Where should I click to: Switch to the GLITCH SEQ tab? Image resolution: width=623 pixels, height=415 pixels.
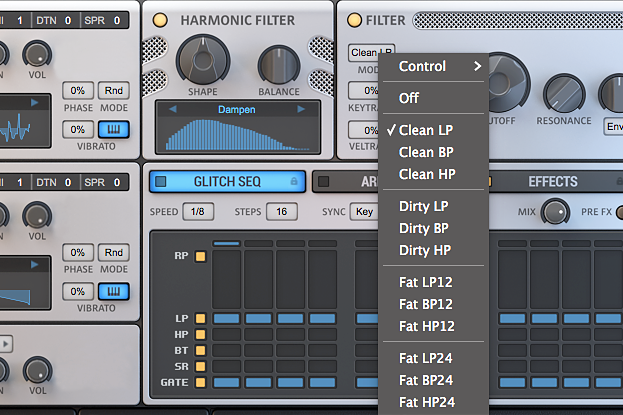pyautogui.click(x=227, y=182)
